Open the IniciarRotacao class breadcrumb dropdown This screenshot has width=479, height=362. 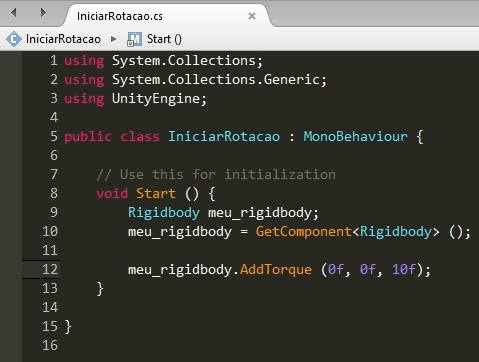[x=63, y=39]
